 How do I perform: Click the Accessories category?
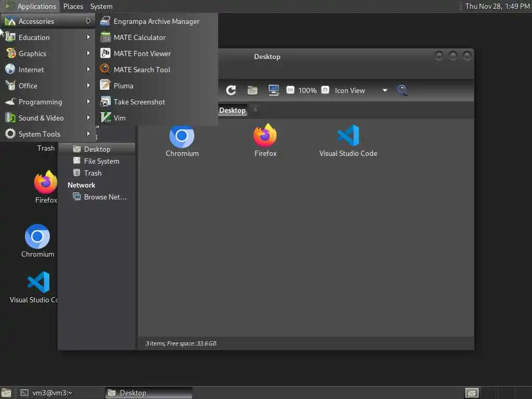(x=47, y=21)
